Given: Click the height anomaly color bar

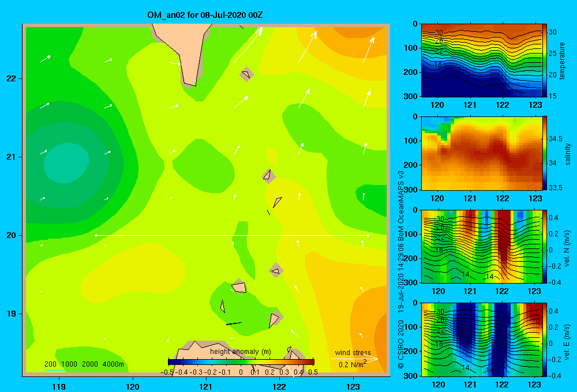Looking at the screenshot, I should coord(241,362).
